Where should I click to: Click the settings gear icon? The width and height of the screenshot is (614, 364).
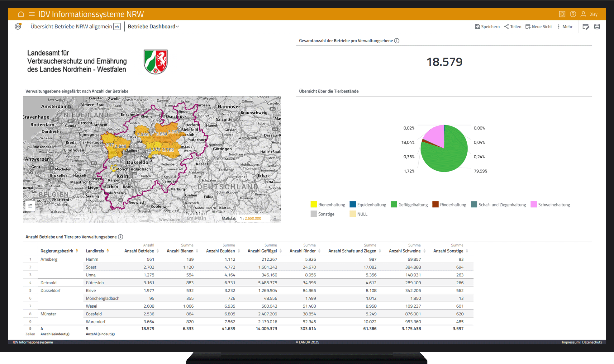pos(562,14)
